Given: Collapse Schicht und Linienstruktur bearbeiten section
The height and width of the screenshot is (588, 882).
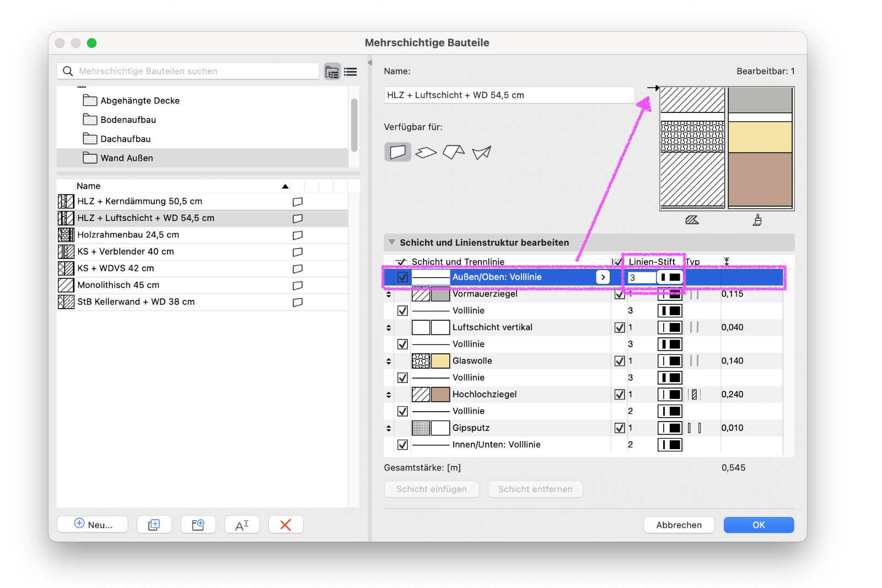Looking at the screenshot, I should (x=392, y=242).
